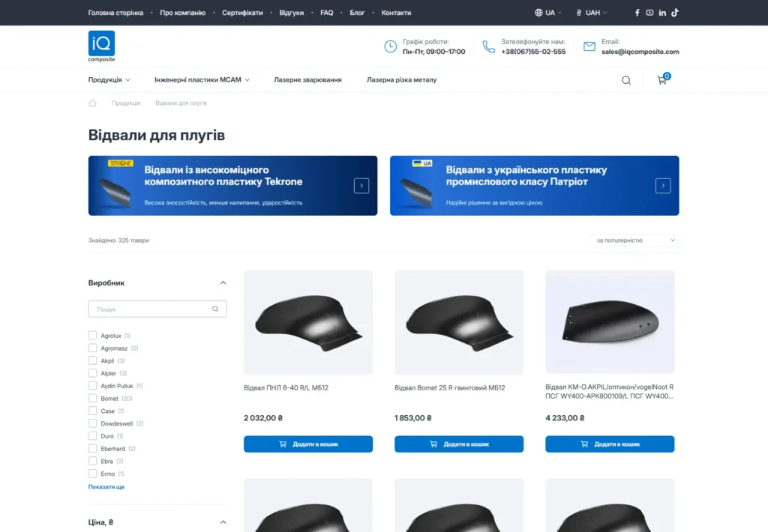Open the TikTok icon in header
The width and height of the screenshot is (768, 532).
tap(675, 13)
